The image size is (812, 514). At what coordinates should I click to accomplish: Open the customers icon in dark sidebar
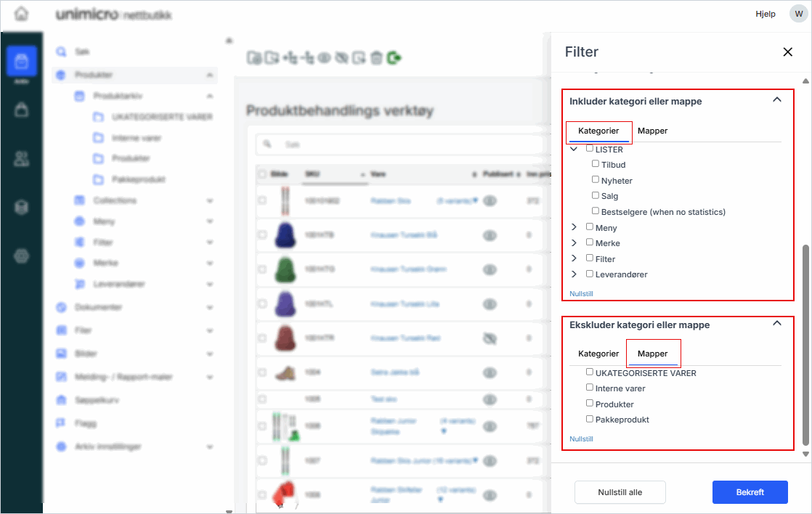coord(22,159)
